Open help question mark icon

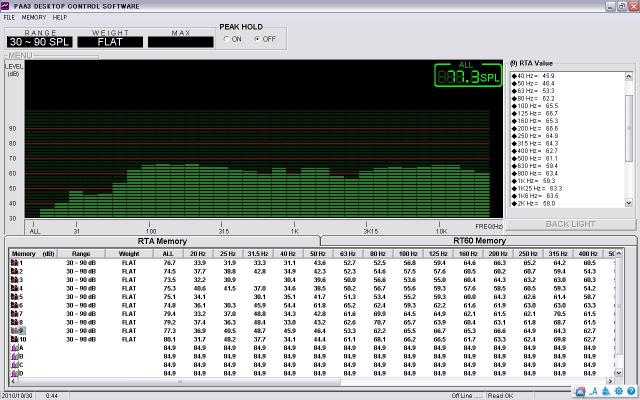point(631,391)
